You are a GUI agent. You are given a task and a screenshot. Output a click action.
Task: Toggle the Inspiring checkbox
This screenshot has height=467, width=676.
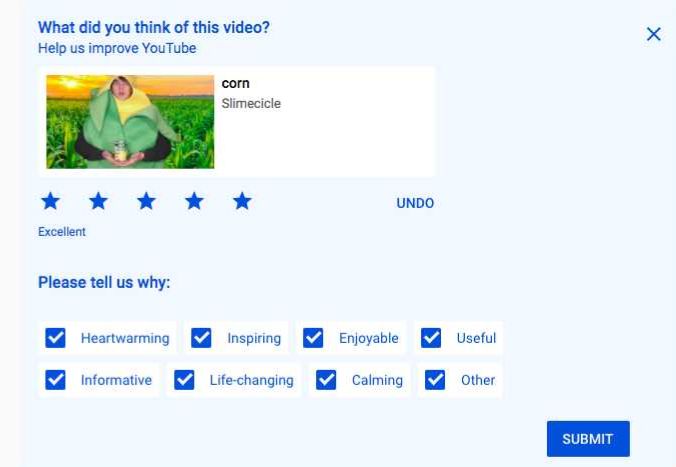[202, 338]
